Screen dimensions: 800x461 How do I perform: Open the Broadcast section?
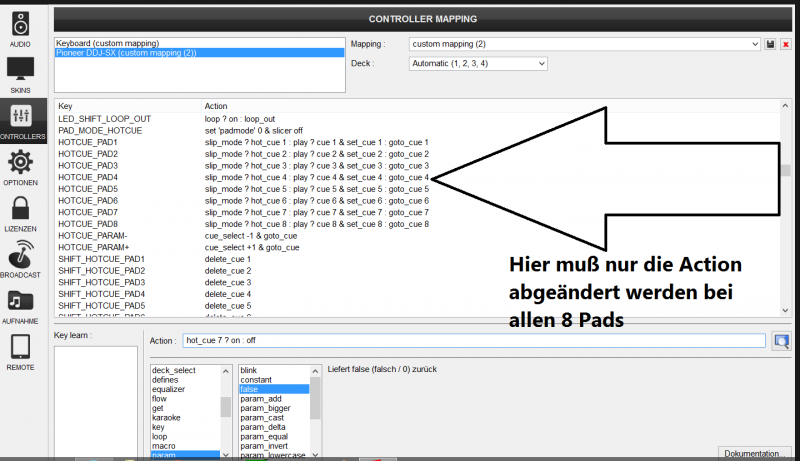tap(20, 259)
